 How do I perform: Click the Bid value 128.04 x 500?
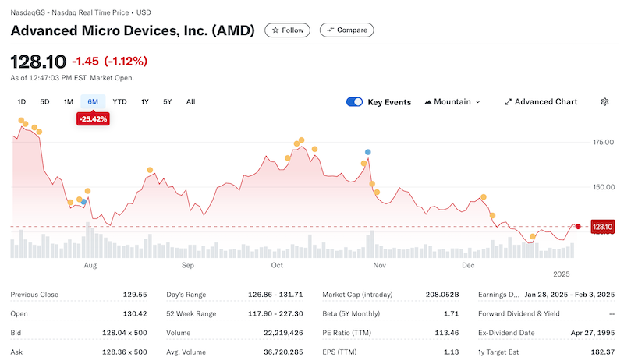pyautogui.click(x=125, y=333)
